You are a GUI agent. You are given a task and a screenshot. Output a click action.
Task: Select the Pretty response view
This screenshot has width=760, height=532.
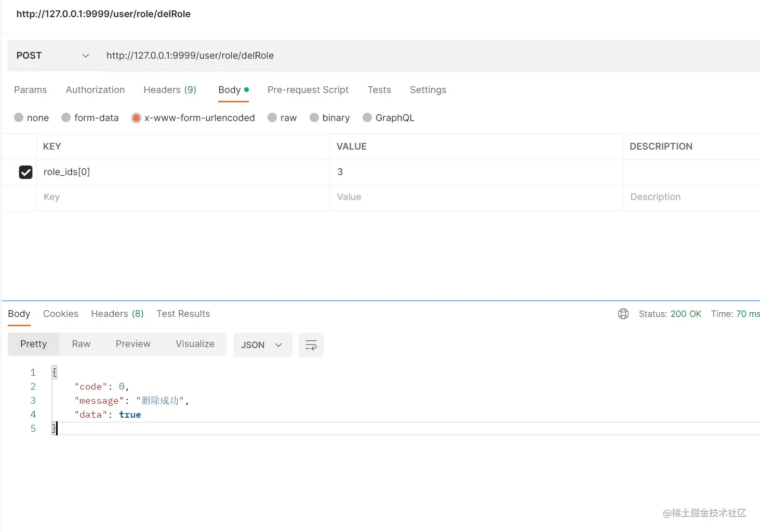click(x=34, y=344)
